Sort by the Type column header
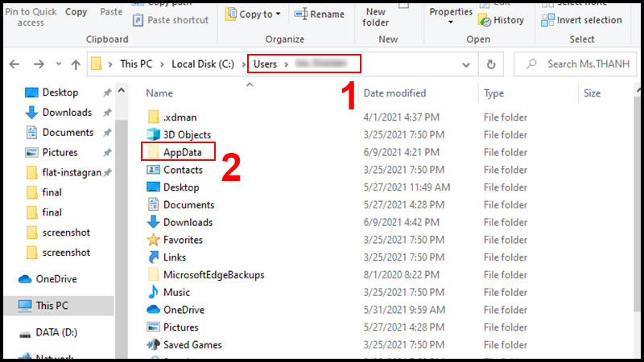Image resolution: width=644 pixels, height=362 pixels. (493, 93)
